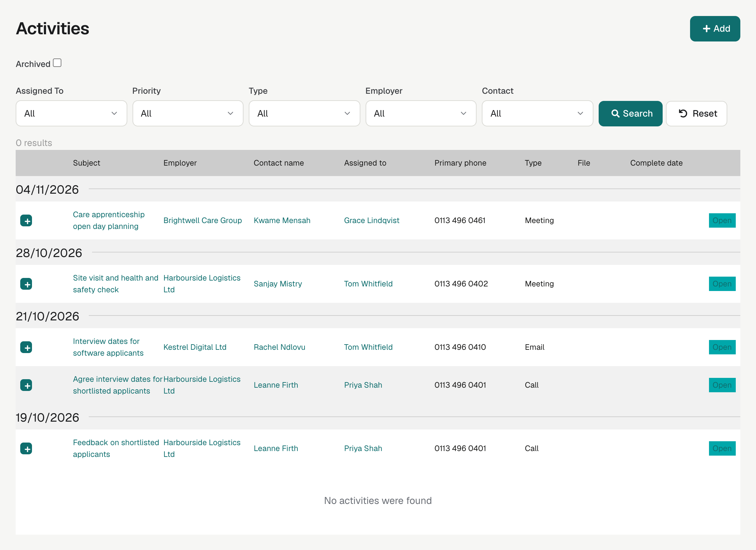View Leanne Firth in the Feedback row

click(x=276, y=449)
